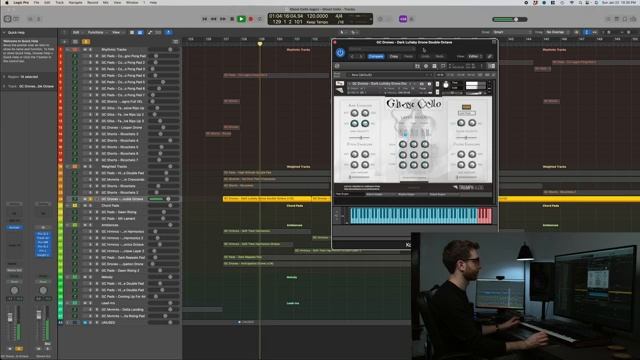
Task: Click Kontakt files disk icon at left
Action: pyautogui.click(x=337, y=66)
